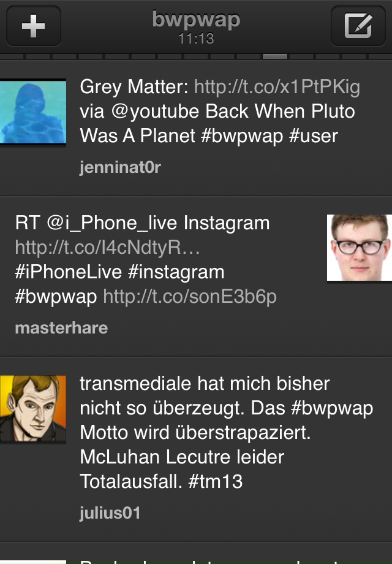
Task: Tap the @youtube mention
Action: [155, 112]
